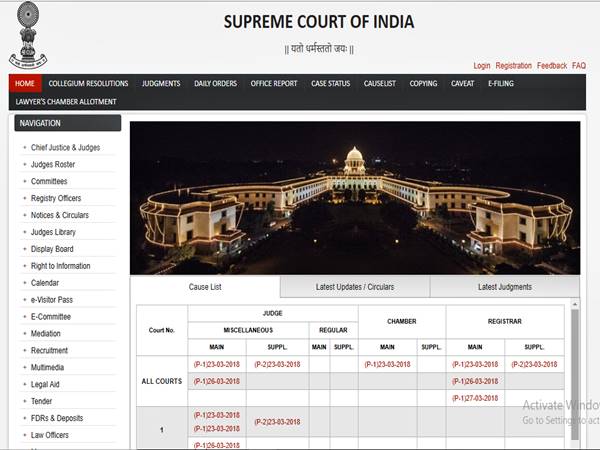Open Recruitment navigation link
The image size is (600, 450).
(x=49, y=351)
